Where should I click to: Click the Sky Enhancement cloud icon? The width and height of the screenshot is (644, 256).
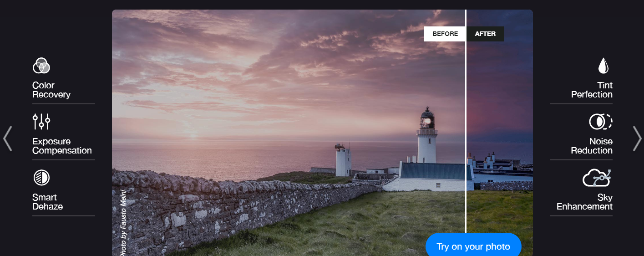pyautogui.click(x=596, y=178)
